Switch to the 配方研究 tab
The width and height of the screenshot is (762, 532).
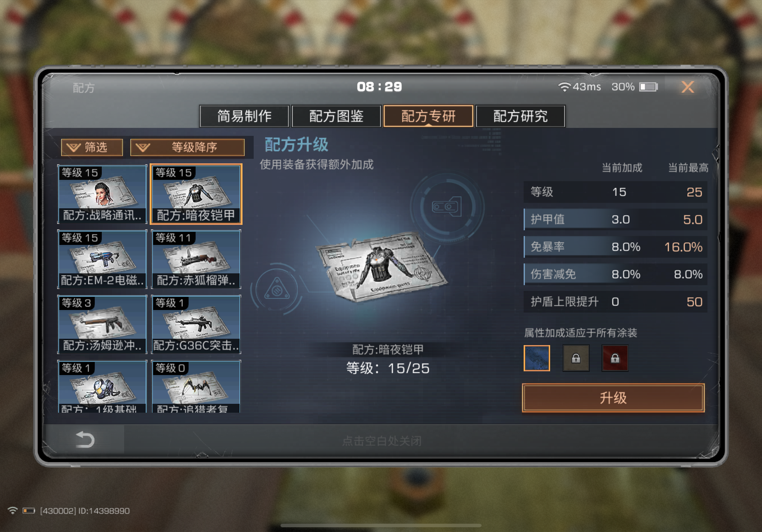520,116
